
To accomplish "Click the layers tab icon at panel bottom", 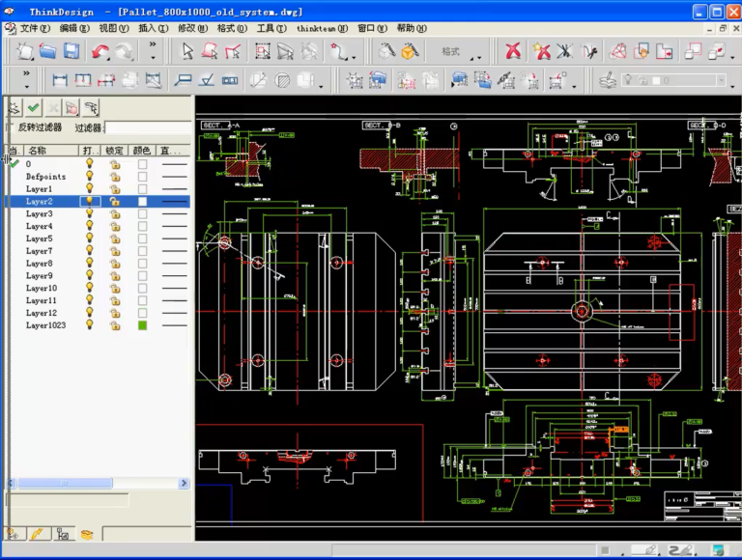I will 87,535.
